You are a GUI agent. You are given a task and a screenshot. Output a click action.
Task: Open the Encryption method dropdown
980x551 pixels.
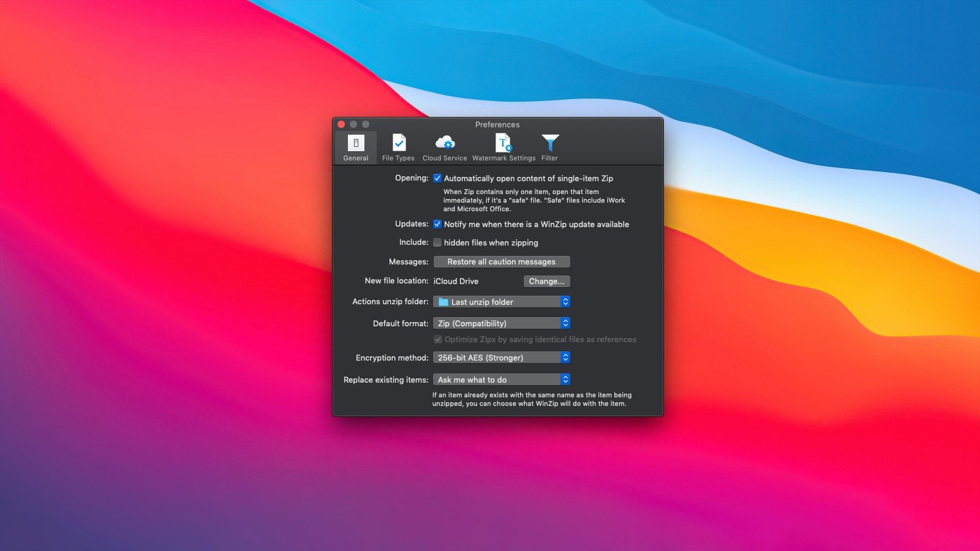click(x=502, y=358)
